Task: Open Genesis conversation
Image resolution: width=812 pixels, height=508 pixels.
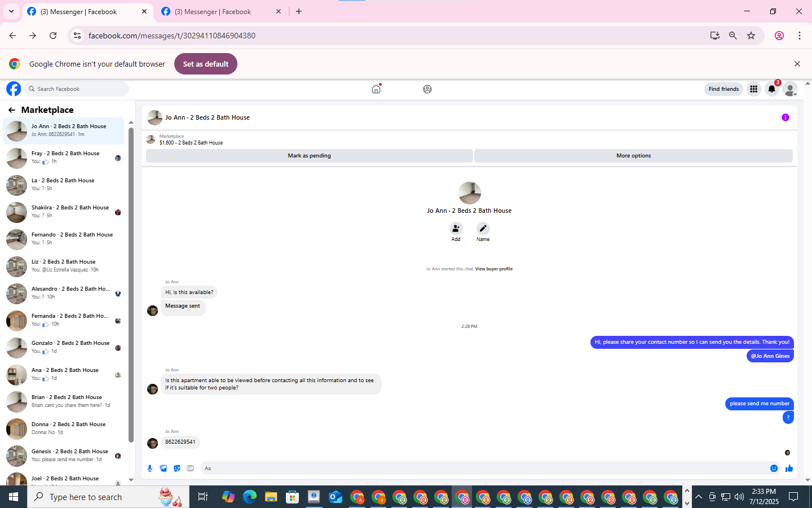Action: pos(64,456)
